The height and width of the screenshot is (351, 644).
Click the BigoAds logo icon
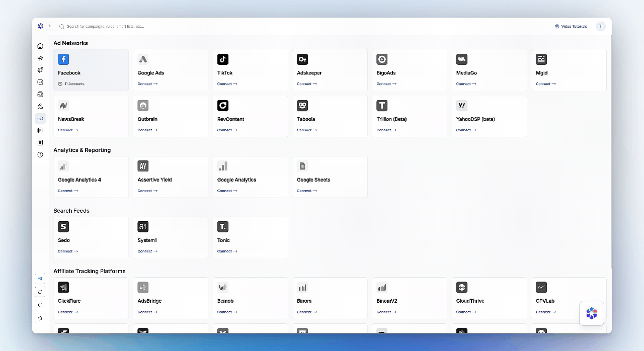[382, 59]
